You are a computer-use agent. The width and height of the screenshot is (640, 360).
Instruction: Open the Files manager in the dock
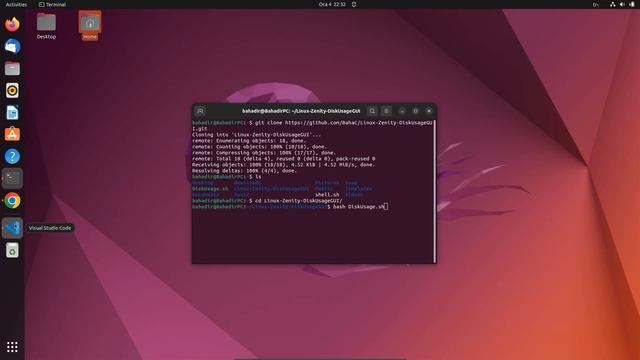[x=12, y=69]
